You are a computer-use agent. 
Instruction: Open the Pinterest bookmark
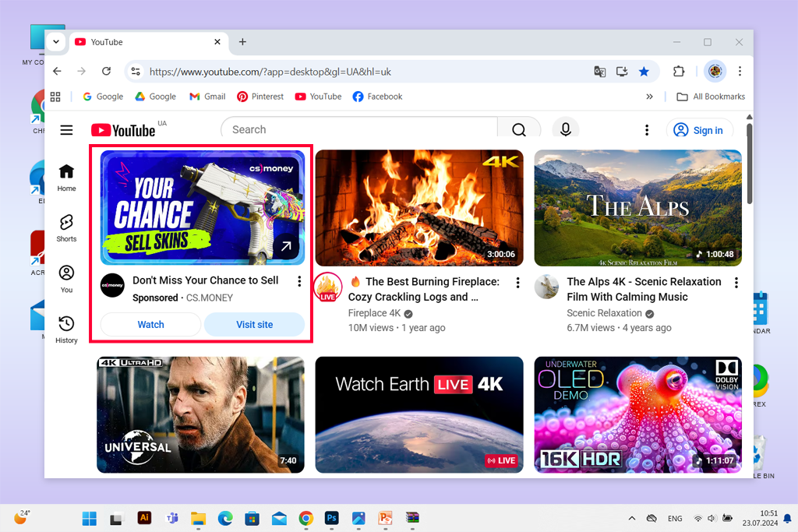click(260, 97)
